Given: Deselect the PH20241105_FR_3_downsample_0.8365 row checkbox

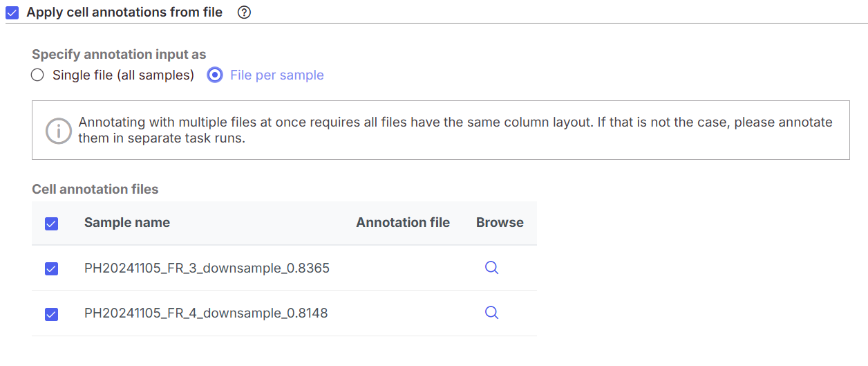Looking at the screenshot, I should 51,269.
